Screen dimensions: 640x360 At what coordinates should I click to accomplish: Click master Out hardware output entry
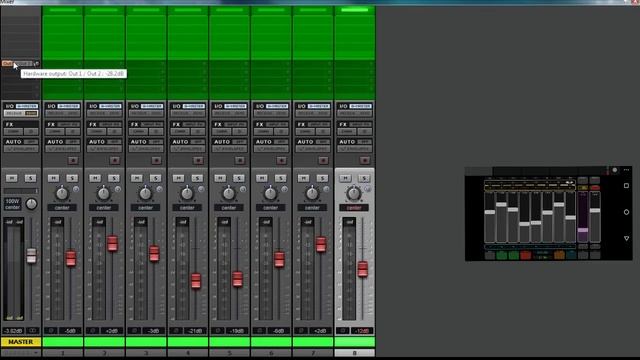coord(18,63)
